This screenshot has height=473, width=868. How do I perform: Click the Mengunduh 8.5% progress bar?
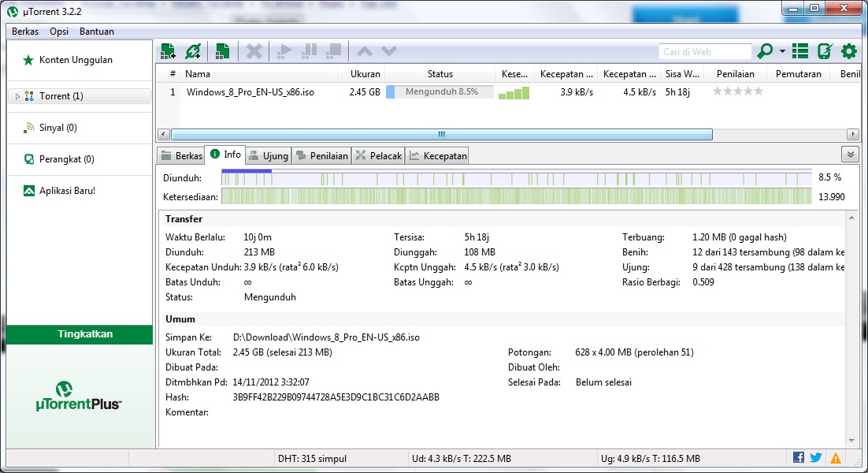[x=440, y=92]
